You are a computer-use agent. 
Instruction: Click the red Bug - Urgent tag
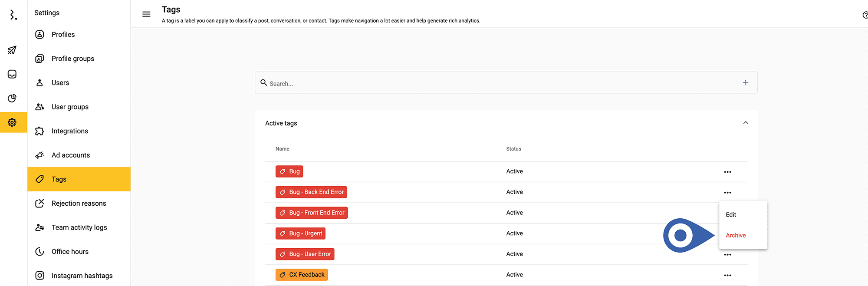300,233
